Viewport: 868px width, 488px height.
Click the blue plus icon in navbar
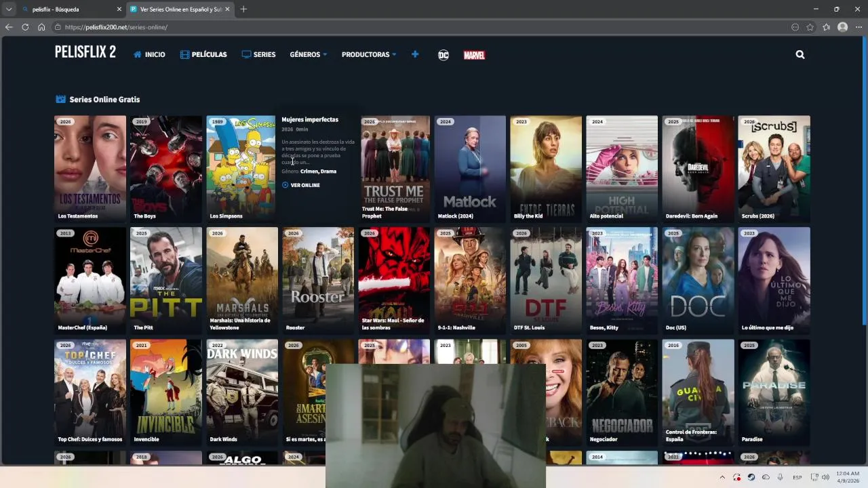(x=415, y=54)
